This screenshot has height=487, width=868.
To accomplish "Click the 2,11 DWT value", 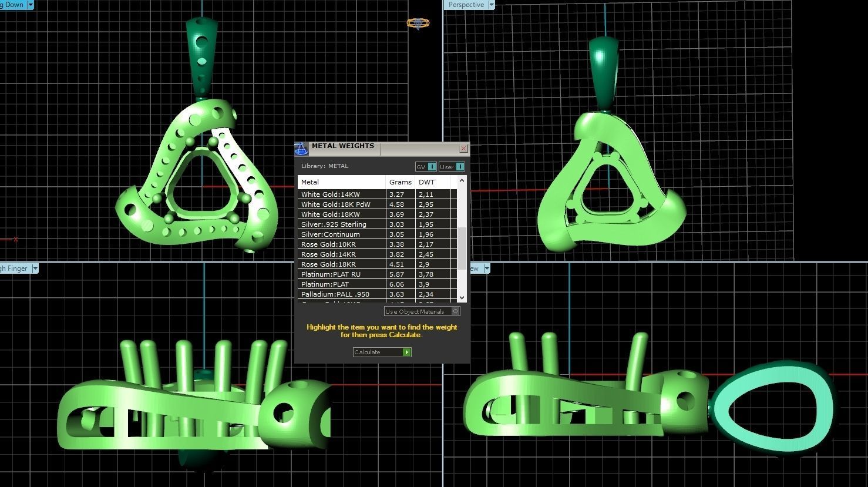I will (426, 194).
